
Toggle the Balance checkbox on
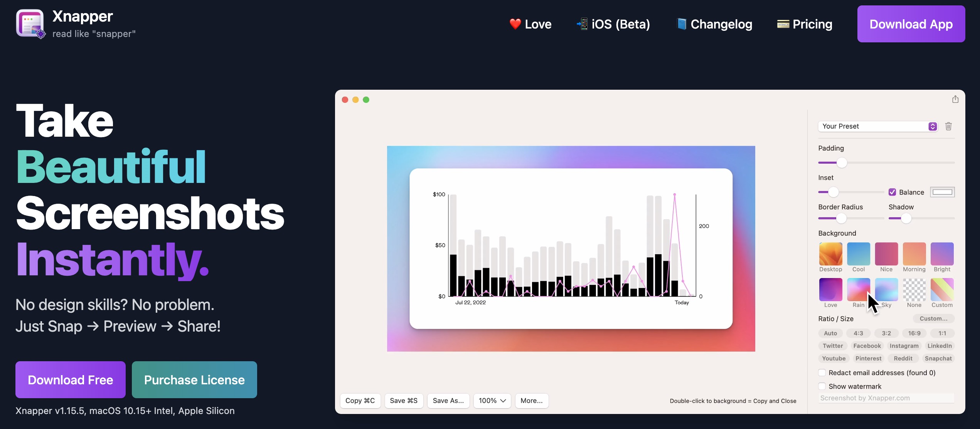point(892,192)
